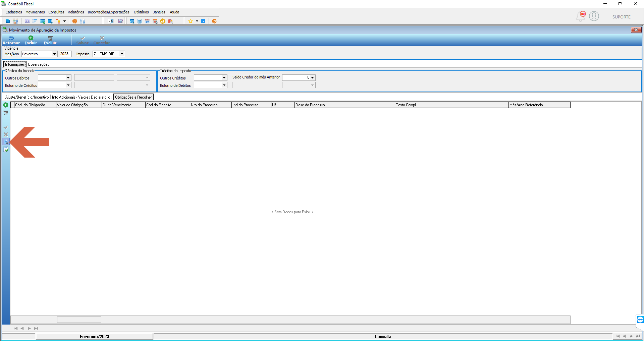Click the blue list lines toolbar icon

coord(35,21)
